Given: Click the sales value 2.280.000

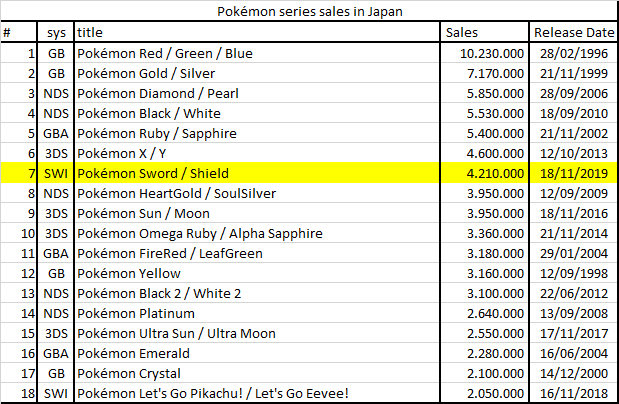Looking at the screenshot, I should click(484, 352).
